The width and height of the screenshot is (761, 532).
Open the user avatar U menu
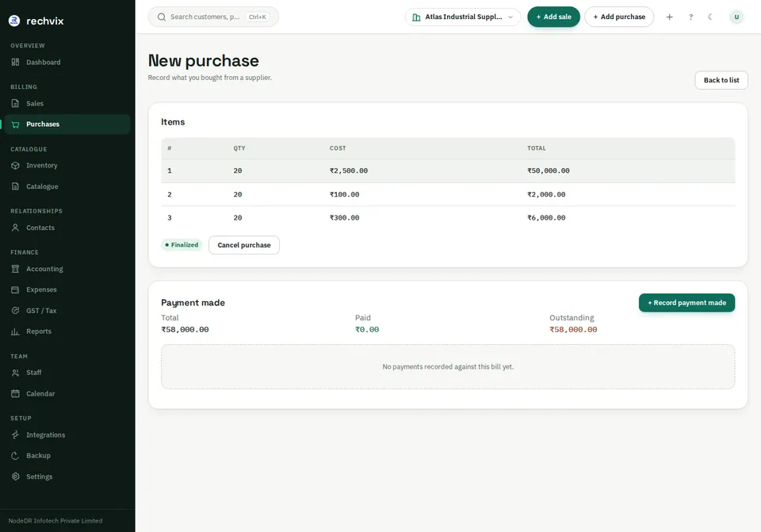[x=736, y=17]
